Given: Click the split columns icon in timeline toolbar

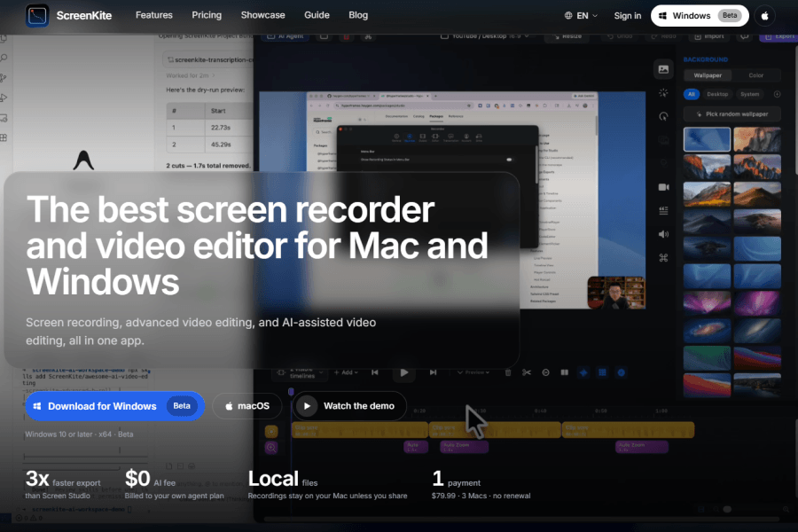Looking at the screenshot, I should pyautogui.click(x=565, y=372).
